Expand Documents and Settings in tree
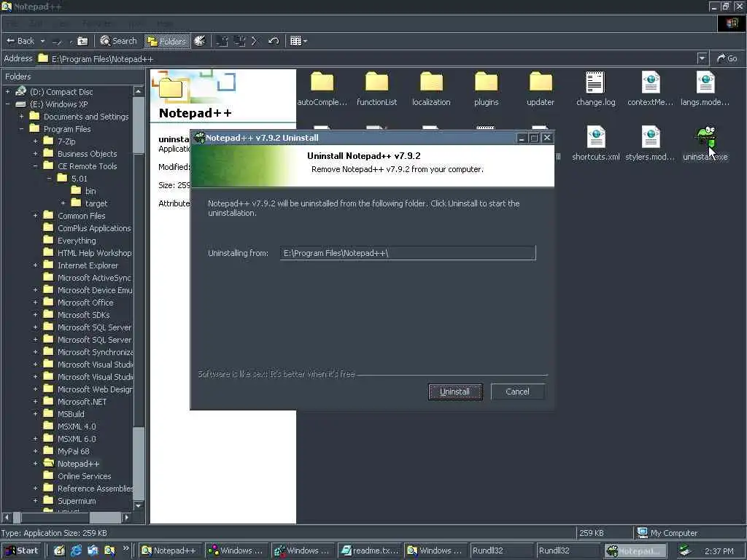This screenshot has height=560, width=747. pyautogui.click(x=21, y=116)
